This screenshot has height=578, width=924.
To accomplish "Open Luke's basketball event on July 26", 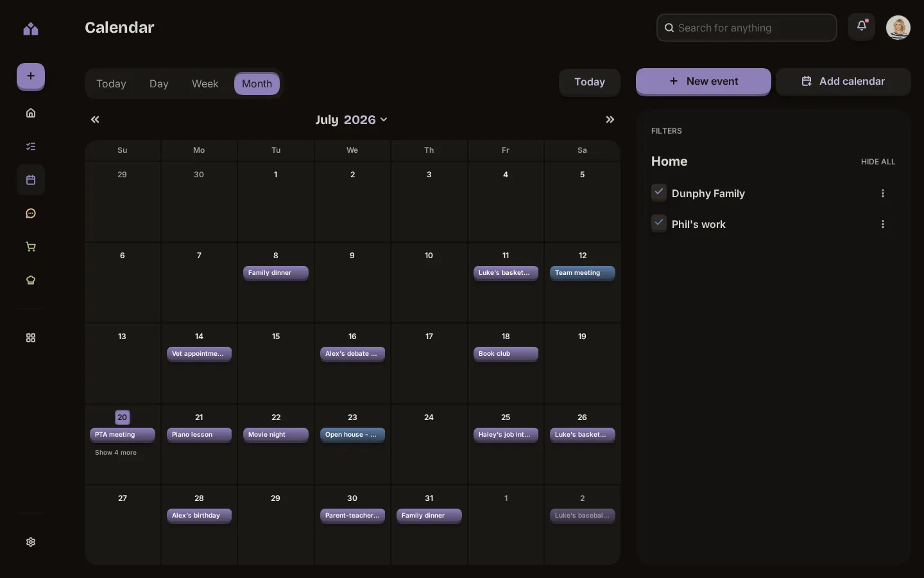I will tap(583, 435).
